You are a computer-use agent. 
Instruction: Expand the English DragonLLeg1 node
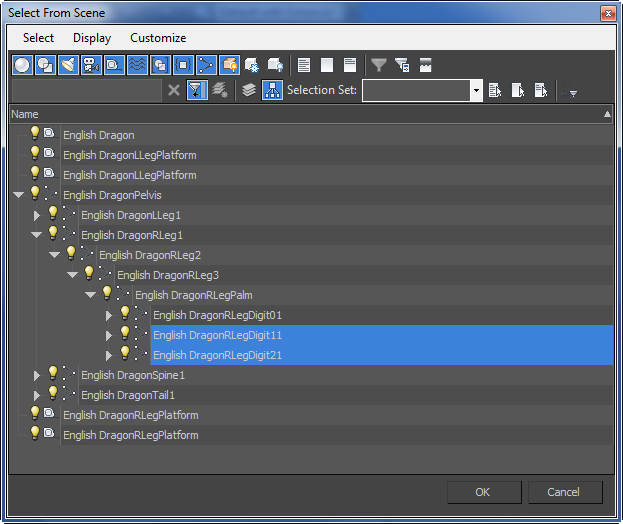(x=37, y=215)
